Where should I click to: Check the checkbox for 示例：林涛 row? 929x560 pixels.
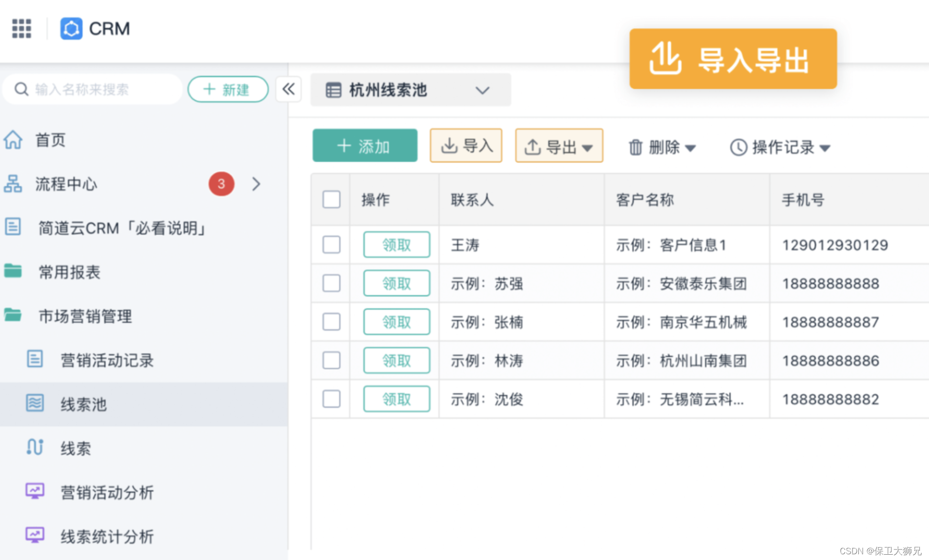pos(331,361)
